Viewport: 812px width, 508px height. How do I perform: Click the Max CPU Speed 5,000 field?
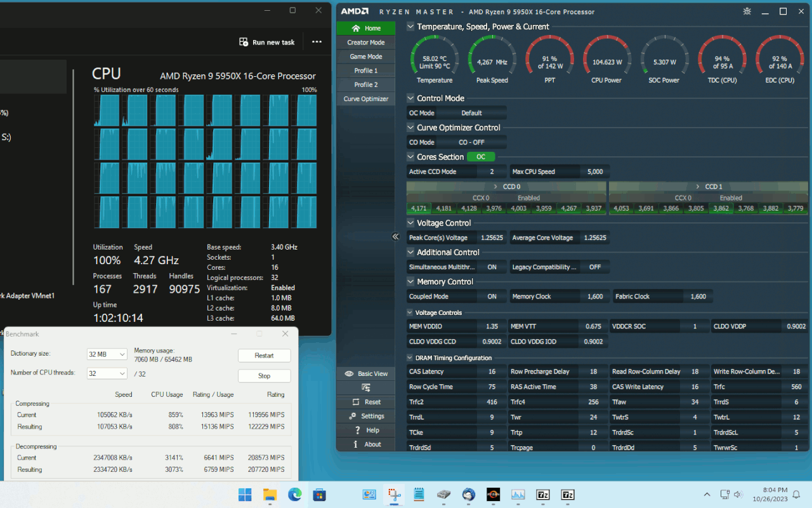[x=594, y=171]
